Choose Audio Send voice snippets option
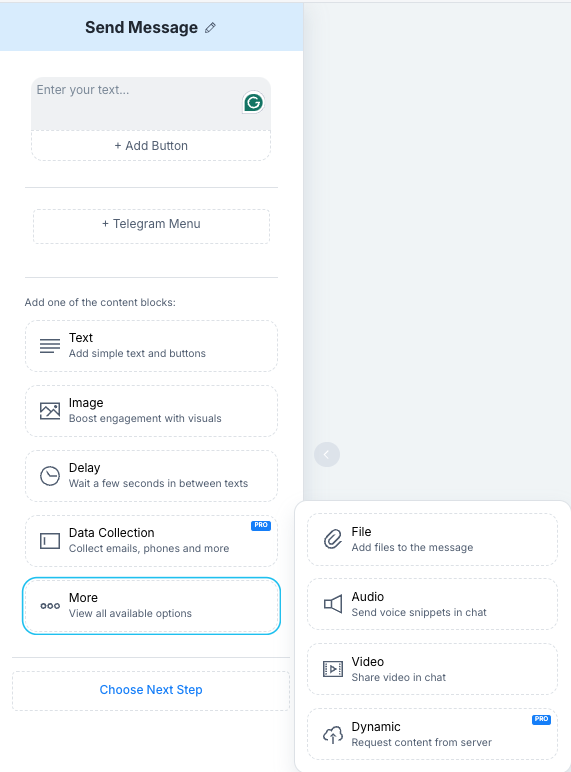 (x=432, y=604)
